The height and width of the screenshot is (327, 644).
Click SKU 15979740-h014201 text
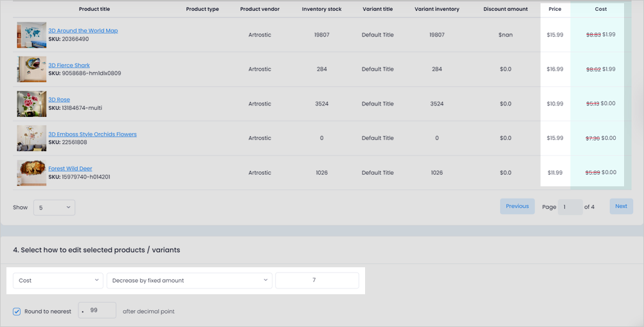79,177
